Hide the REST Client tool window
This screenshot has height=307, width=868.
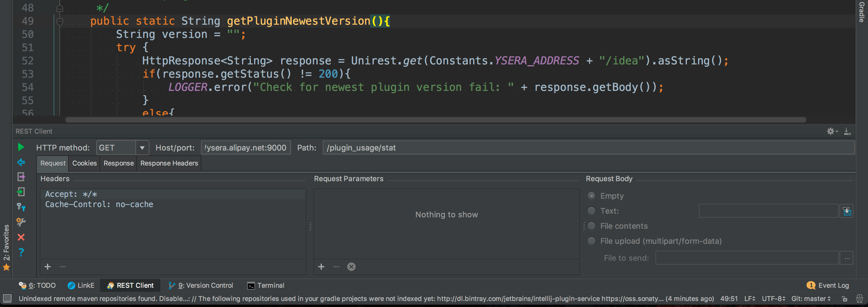point(847,131)
